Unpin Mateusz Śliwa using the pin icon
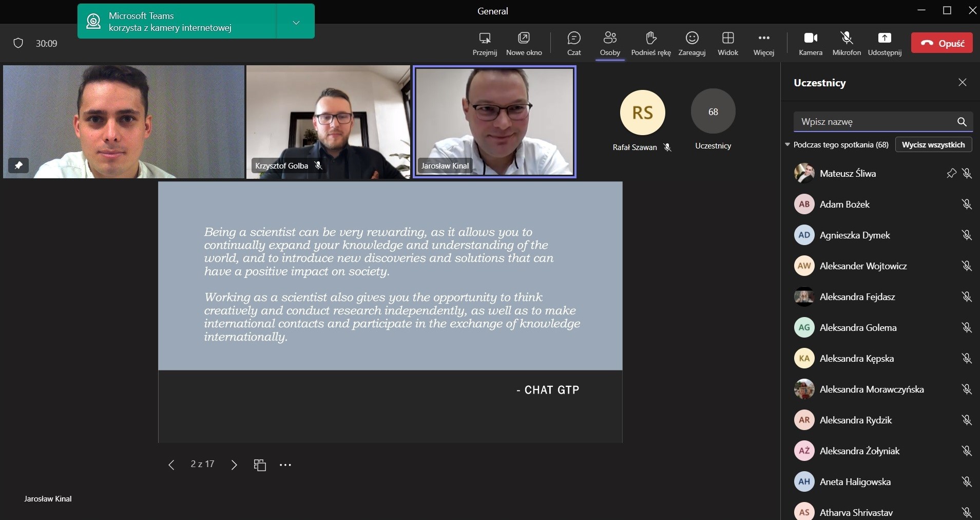 pos(951,174)
